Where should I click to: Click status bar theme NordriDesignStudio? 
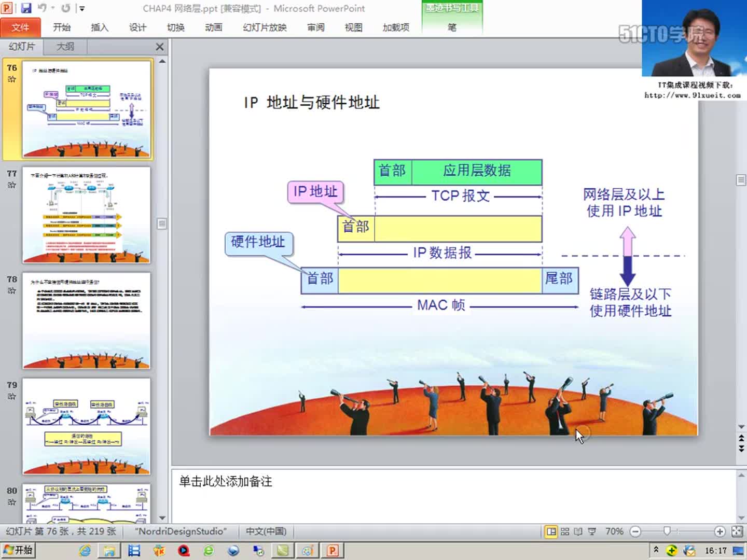[181, 531]
